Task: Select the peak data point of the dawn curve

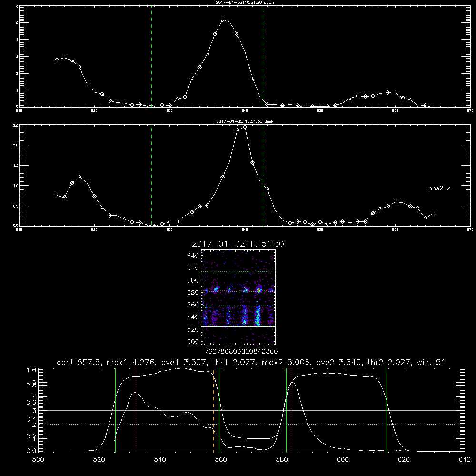Action: (222, 20)
